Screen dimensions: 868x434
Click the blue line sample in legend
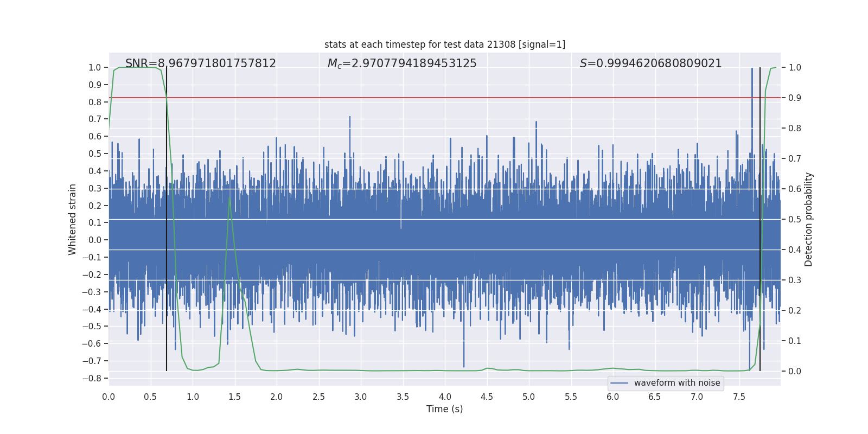pyautogui.click(x=620, y=383)
